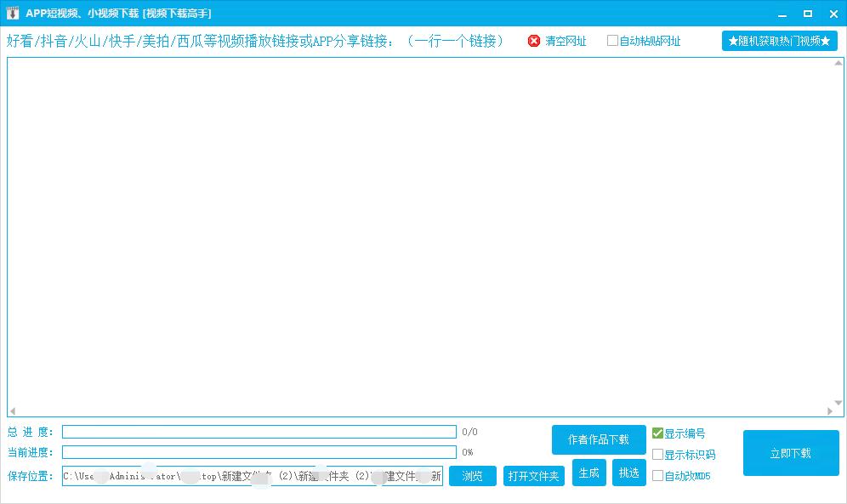Open the save folder via 打开文件夹
The height and width of the screenshot is (504, 847).
(533, 476)
